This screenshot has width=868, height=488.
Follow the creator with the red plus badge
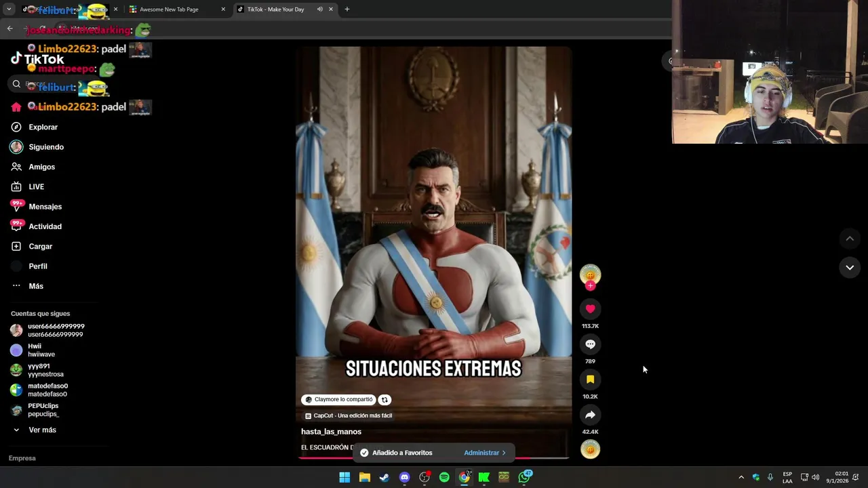tap(590, 286)
